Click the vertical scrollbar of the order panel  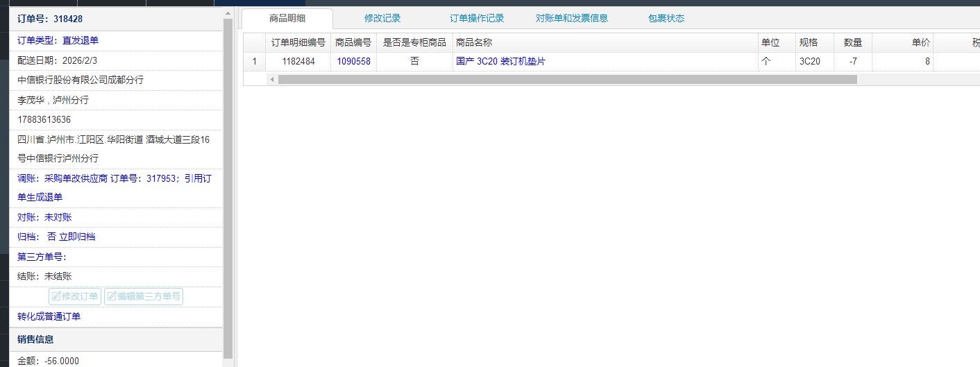(228, 187)
